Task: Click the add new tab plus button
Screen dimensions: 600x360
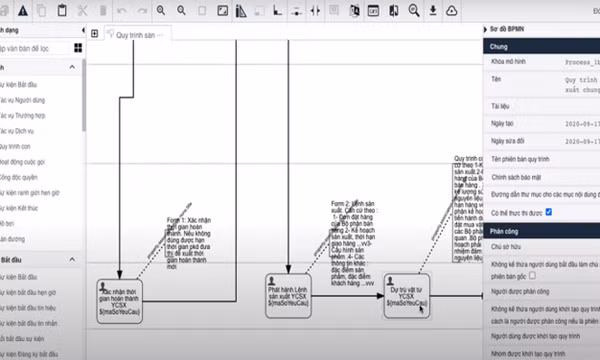Action: click(95, 34)
